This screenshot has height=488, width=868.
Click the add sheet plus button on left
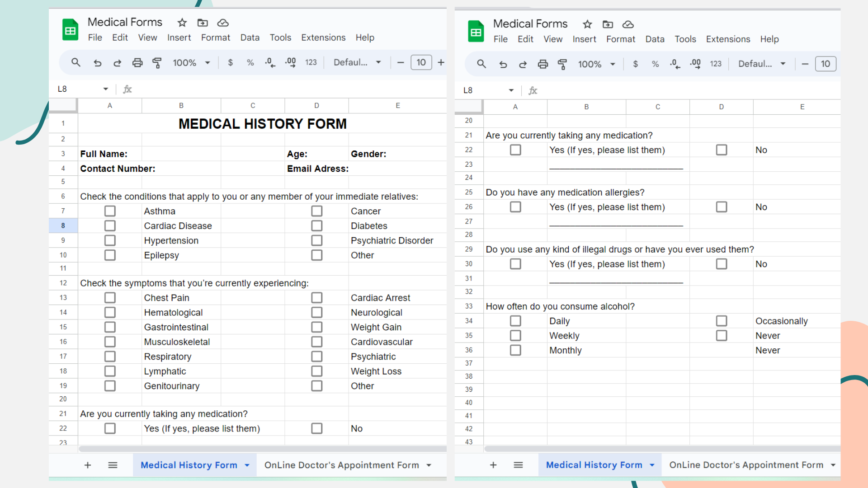click(88, 465)
